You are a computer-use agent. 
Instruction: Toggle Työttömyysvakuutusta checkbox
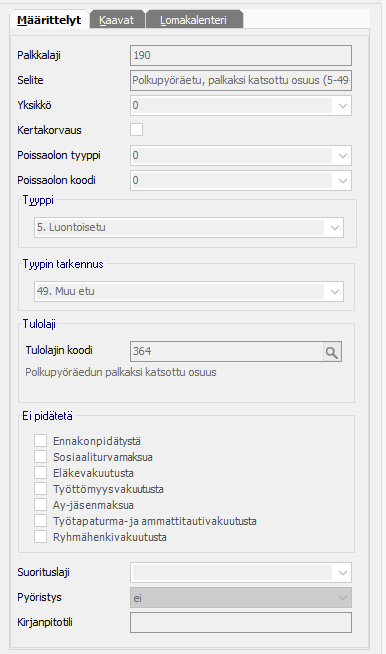click(40, 489)
